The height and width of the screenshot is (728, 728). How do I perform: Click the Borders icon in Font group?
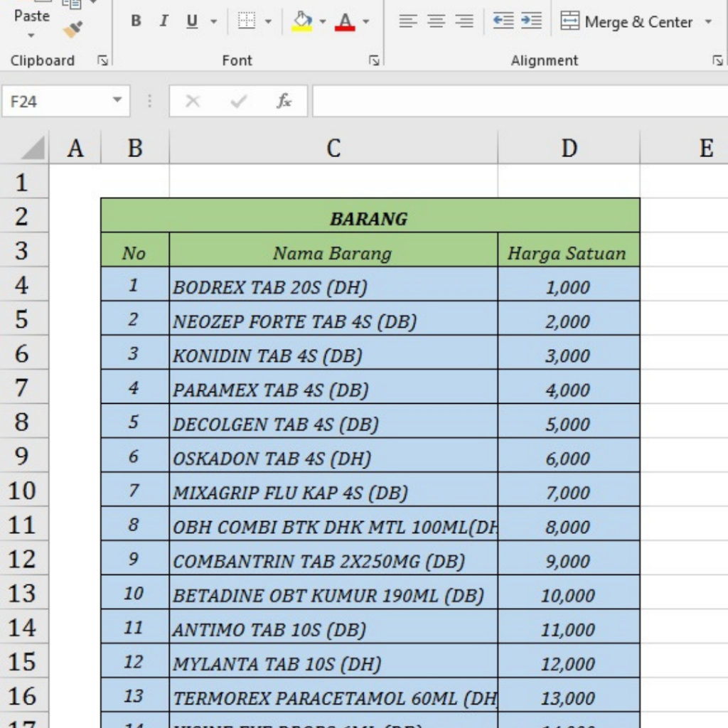[246, 21]
